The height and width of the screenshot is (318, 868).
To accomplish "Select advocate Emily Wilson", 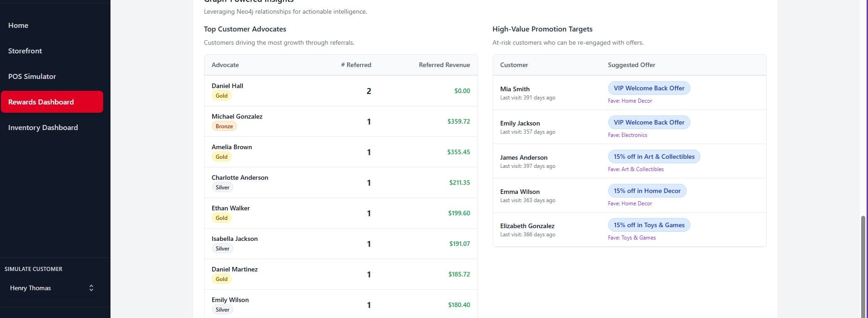I will [230, 300].
